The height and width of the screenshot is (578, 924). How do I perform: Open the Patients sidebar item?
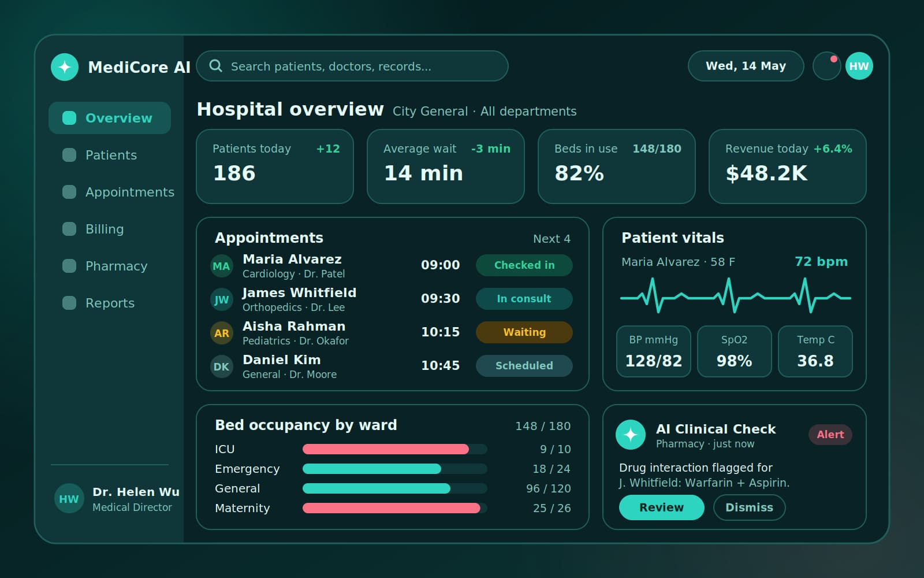coord(110,155)
